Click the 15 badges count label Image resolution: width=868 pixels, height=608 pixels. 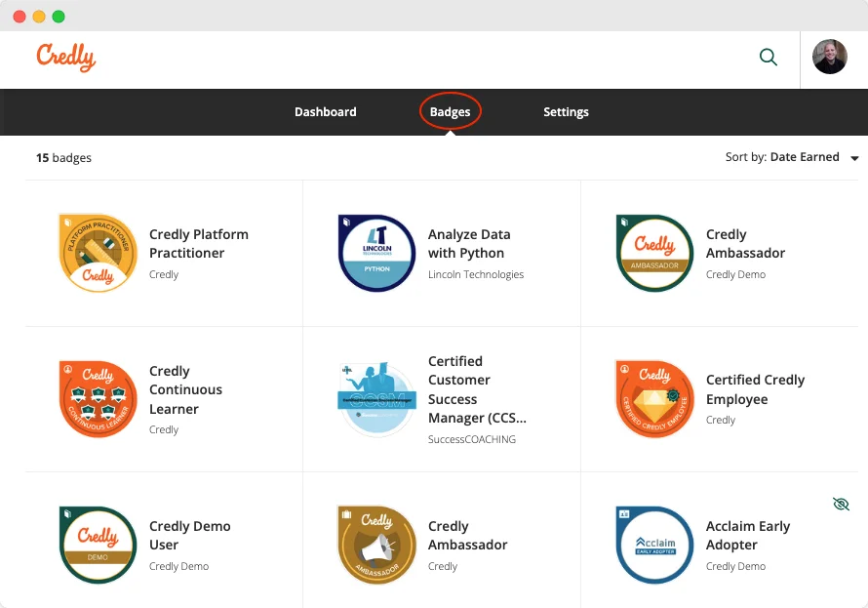(x=63, y=158)
